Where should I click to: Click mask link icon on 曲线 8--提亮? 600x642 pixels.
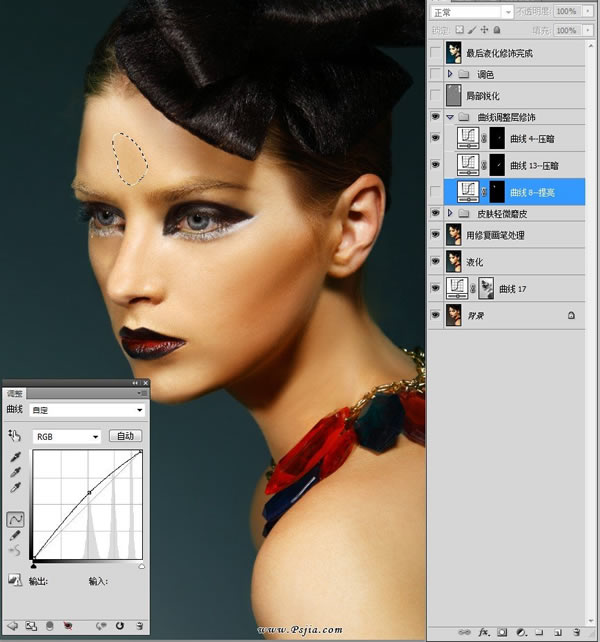coord(484,192)
